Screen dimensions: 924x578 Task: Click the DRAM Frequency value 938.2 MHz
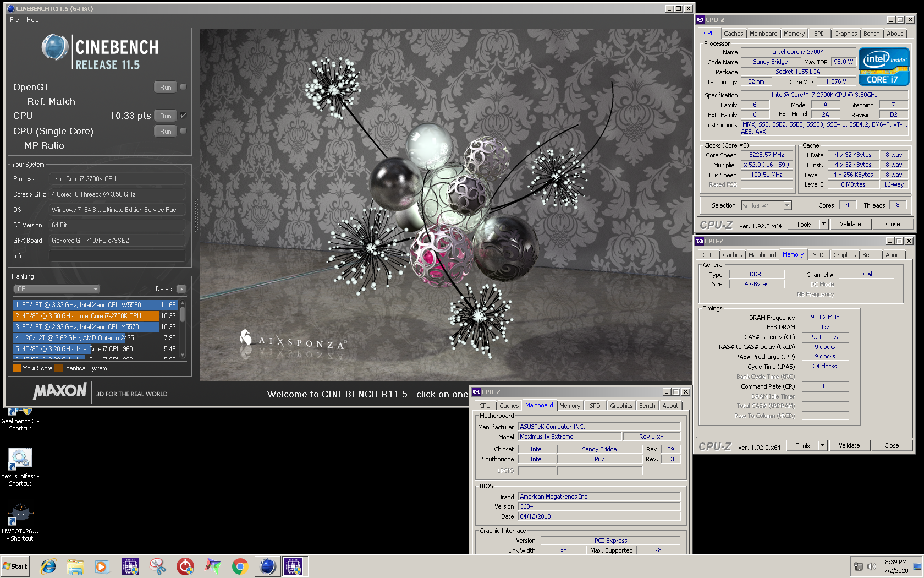tap(825, 317)
